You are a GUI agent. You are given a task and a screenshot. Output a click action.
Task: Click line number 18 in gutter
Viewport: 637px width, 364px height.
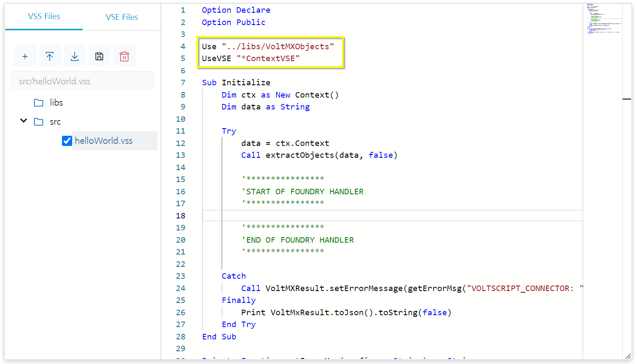(x=181, y=216)
